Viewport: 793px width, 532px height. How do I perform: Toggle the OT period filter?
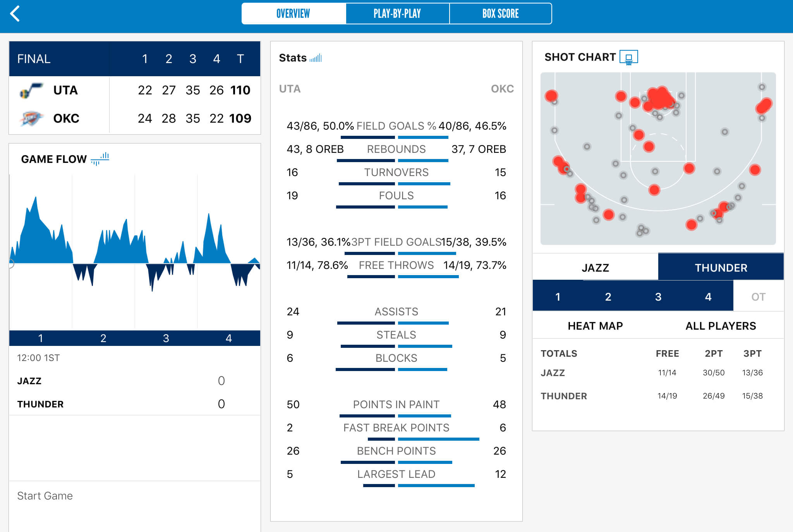[758, 297]
